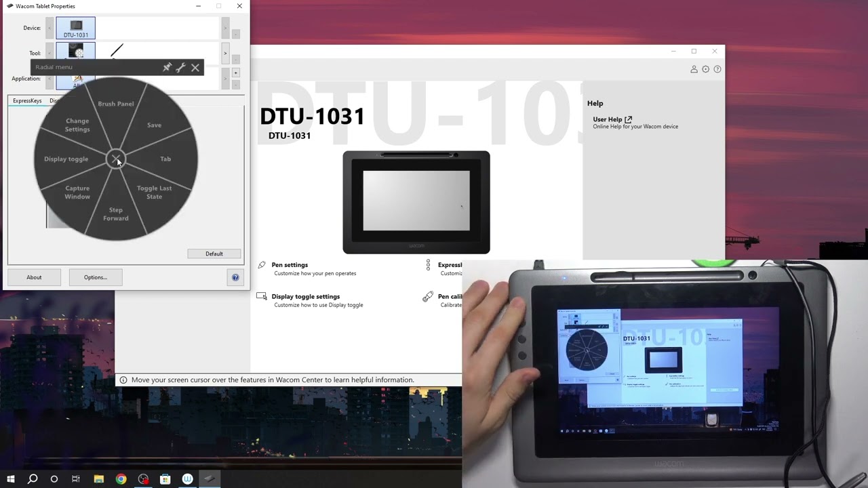Select Change Settings radial slice

[x=77, y=125]
